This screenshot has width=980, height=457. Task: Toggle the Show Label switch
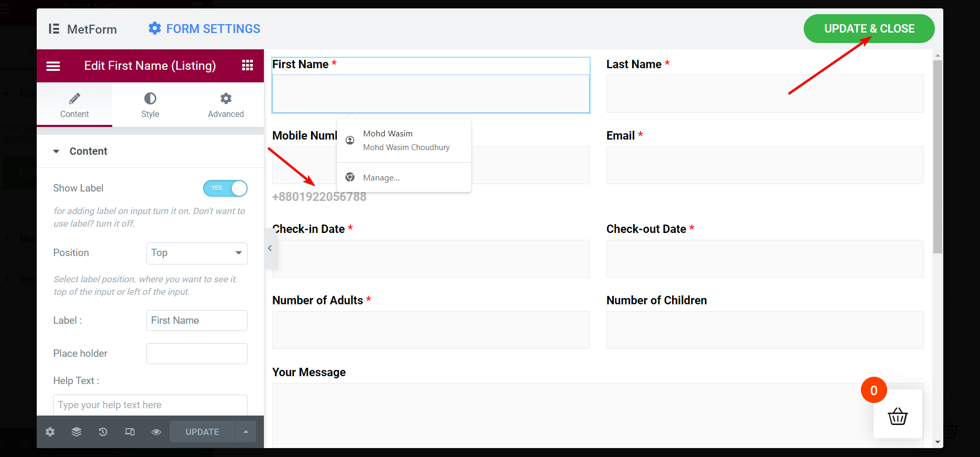[225, 188]
